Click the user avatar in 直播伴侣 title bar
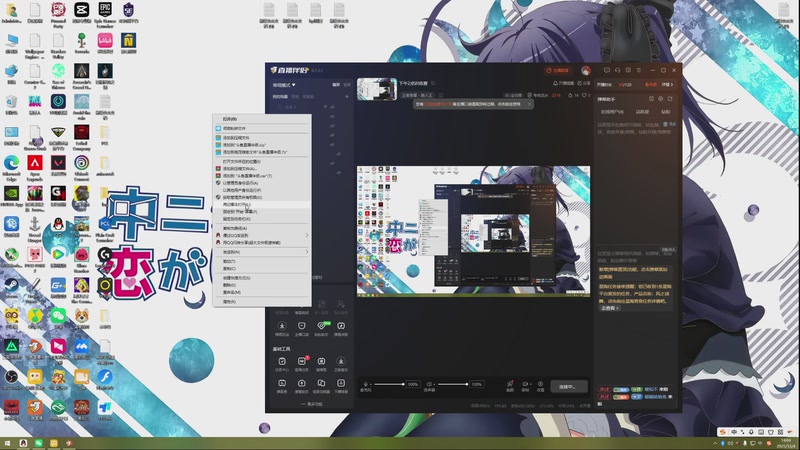 click(x=586, y=70)
